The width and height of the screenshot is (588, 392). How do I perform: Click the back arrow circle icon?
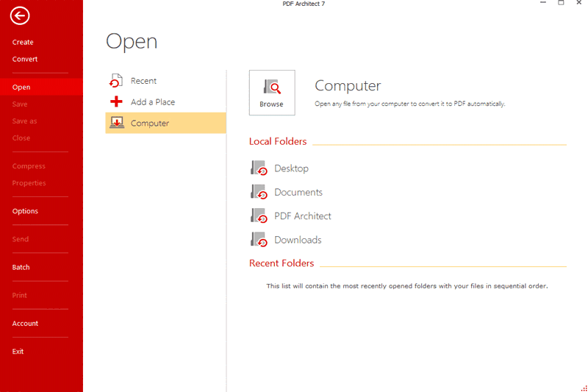pos(20,15)
